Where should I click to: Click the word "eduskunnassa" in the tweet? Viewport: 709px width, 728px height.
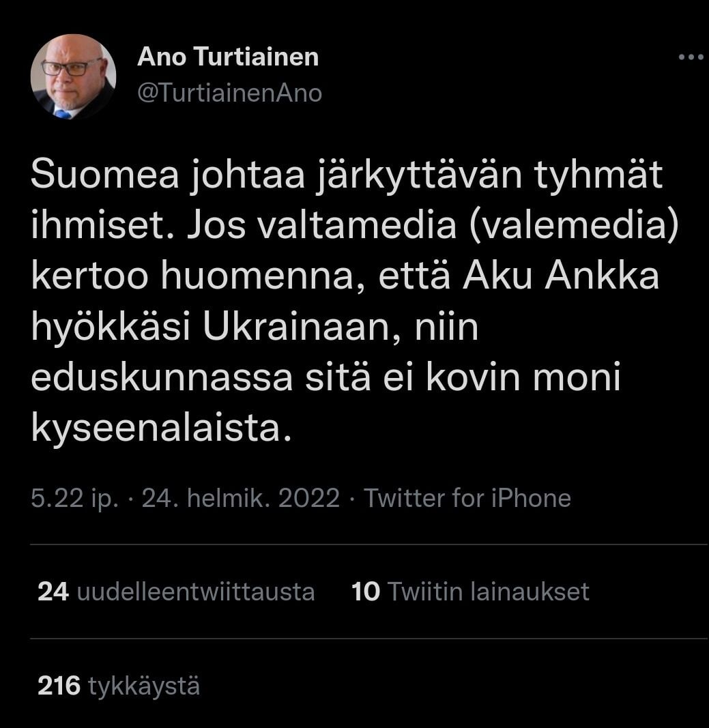tap(161, 379)
